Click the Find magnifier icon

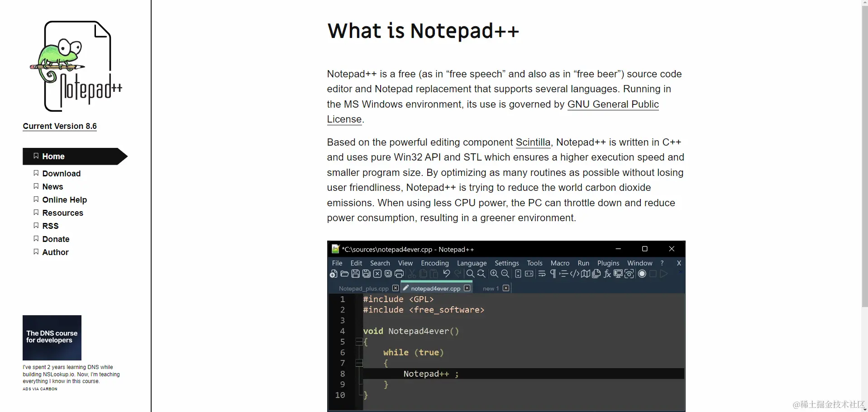(x=470, y=274)
